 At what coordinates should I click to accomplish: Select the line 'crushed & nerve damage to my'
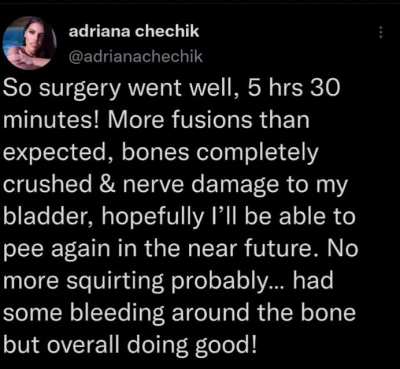pyautogui.click(x=176, y=186)
